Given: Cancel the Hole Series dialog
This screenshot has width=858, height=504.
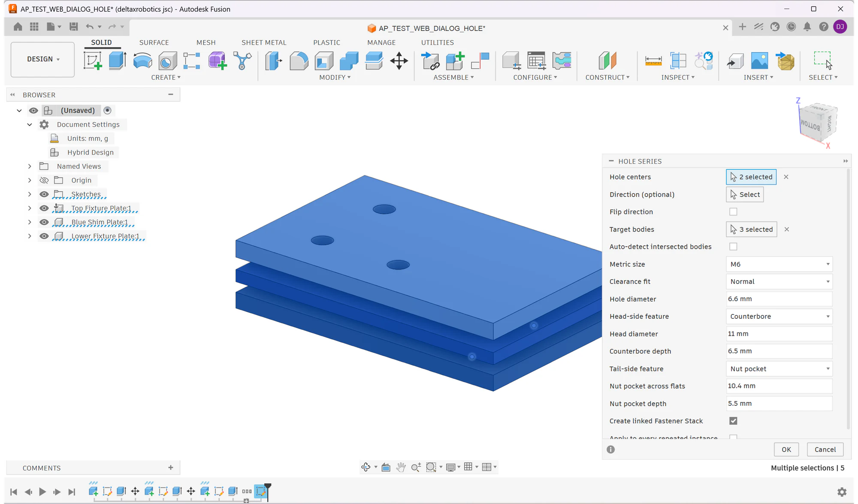Looking at the screenshot, I should tap(825, 450).
